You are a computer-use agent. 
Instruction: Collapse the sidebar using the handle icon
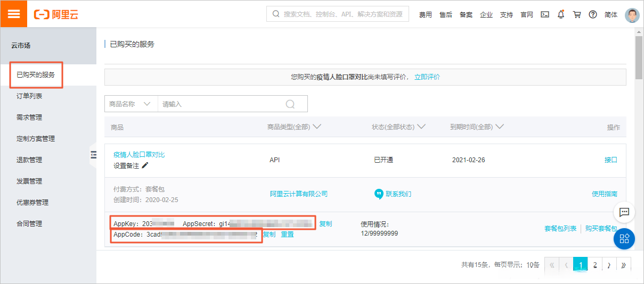click(94, 155)
